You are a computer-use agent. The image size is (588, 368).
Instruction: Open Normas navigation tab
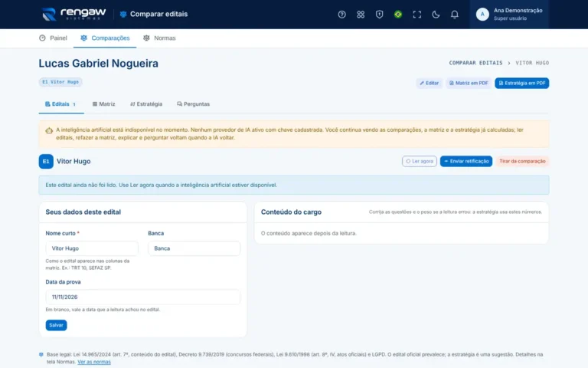pos(159,38)
